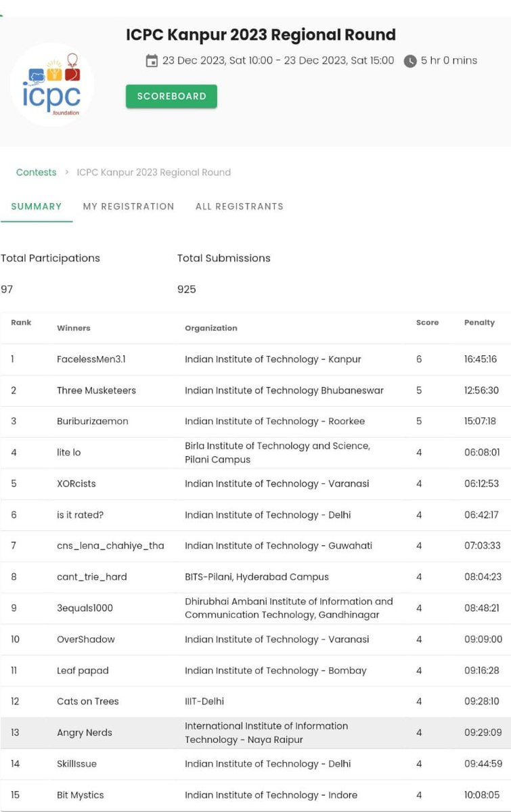This screenshot has height=812, width=511.
Task: Click Indian Institute of Technology Bhubaneswar
Action: pyautogui.click(x=284, y=390)
